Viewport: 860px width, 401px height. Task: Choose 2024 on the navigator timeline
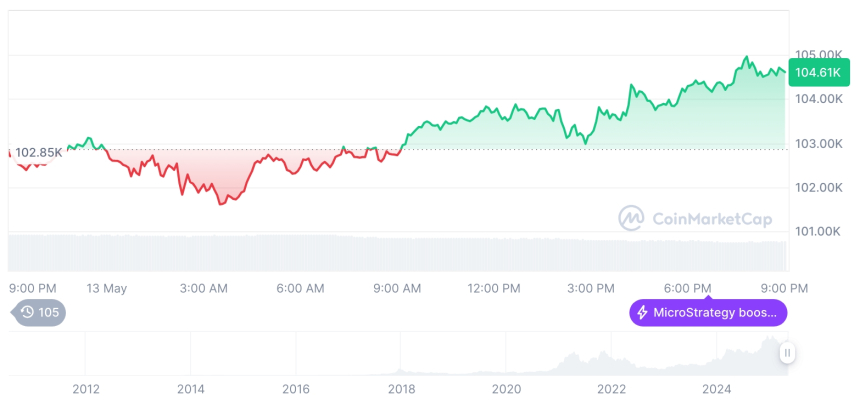tap(717, 389)
